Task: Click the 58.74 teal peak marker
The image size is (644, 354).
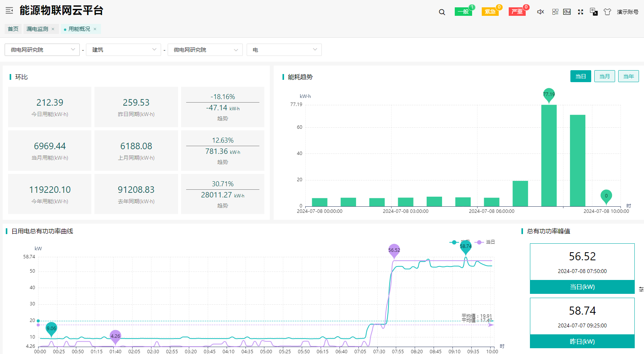Action: (466, 247)
